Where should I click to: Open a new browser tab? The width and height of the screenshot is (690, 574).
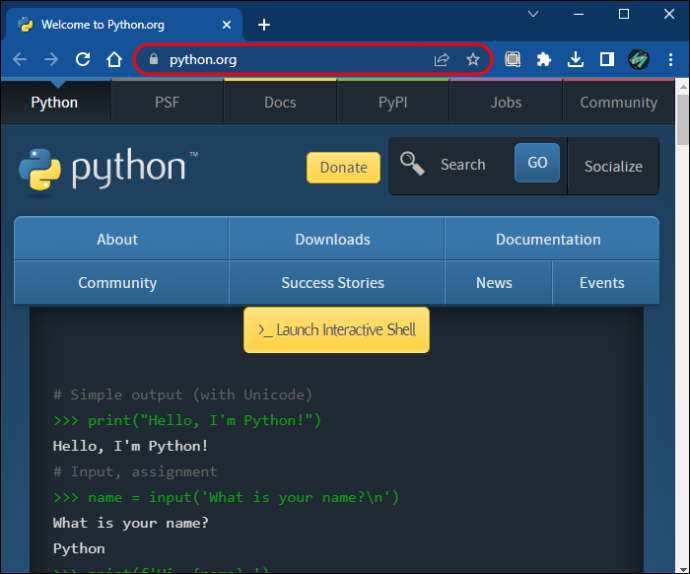[264, 25]
